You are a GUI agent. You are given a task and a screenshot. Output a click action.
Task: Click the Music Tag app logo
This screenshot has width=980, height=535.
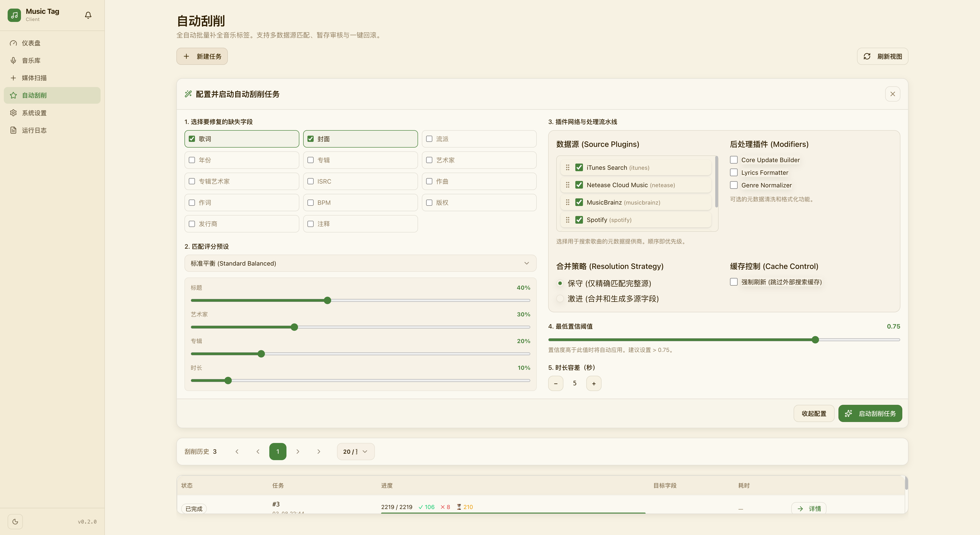click(15, 15)
